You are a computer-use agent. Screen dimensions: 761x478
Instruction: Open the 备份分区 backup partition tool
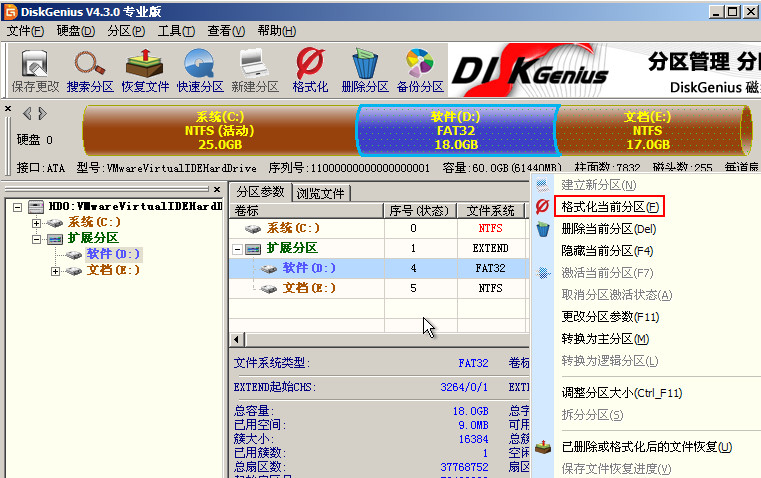(x=420, y=71)
